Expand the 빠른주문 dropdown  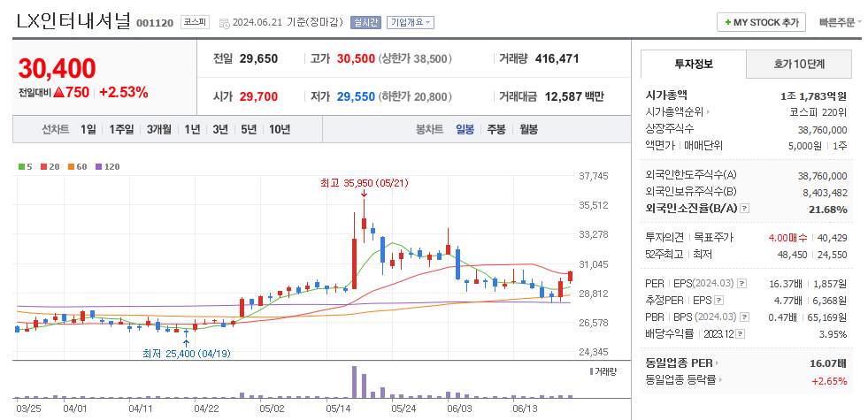(x=841, y=23)
